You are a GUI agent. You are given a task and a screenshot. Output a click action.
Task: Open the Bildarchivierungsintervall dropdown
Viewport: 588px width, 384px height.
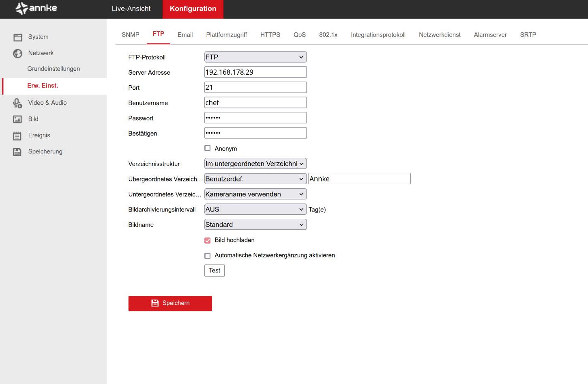click(255, 209)
